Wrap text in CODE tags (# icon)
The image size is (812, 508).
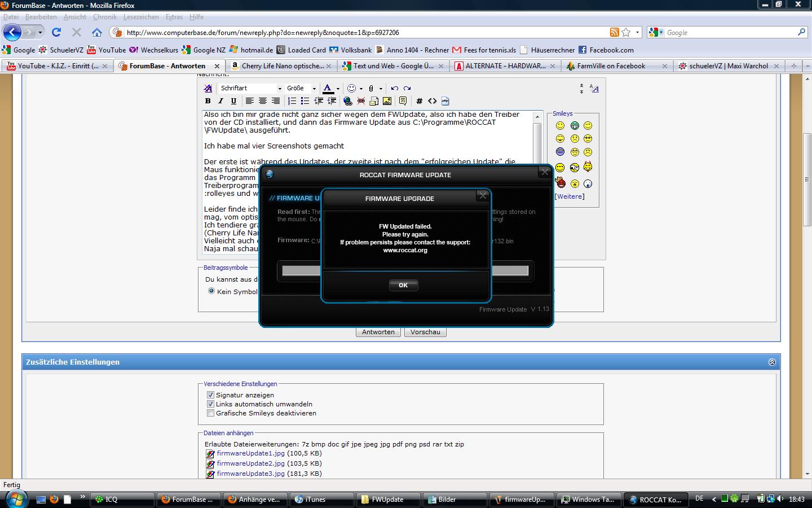pyautogui.click(x=419, y=101)
